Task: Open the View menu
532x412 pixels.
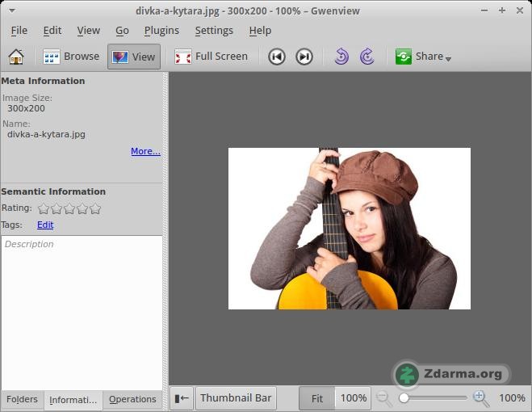Action: click(88, 31)
